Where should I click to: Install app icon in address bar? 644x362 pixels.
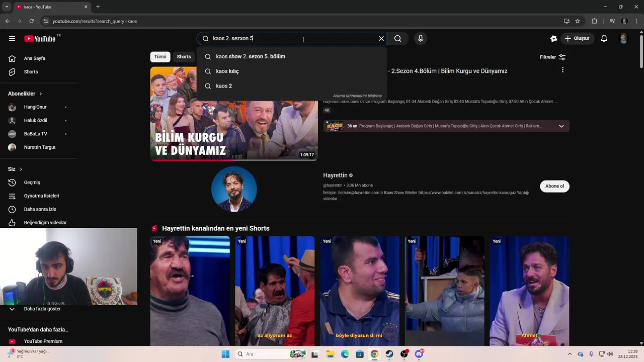(x=567, y=21)
